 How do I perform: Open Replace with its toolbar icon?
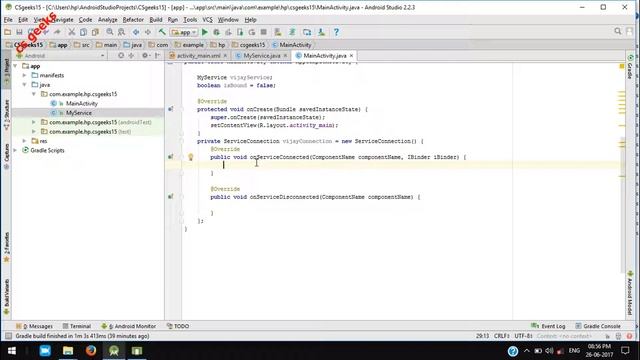(122, 32)
